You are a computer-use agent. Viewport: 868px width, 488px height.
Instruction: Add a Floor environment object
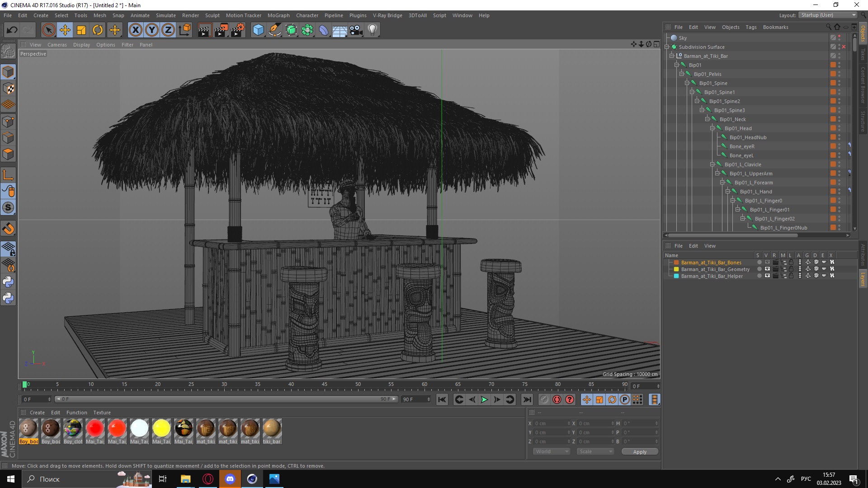coord(340,30)
